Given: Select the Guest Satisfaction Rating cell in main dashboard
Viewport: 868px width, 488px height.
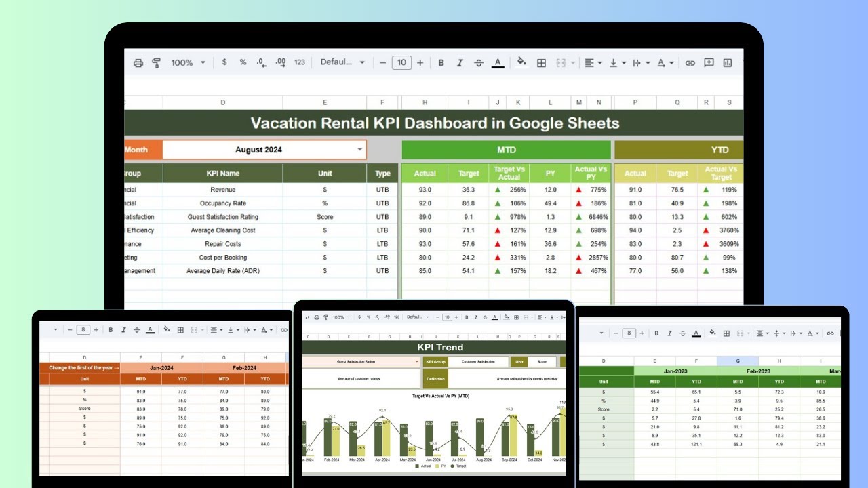Looking at the screenshot, I should pyautogui.click(x=223, y=217).
